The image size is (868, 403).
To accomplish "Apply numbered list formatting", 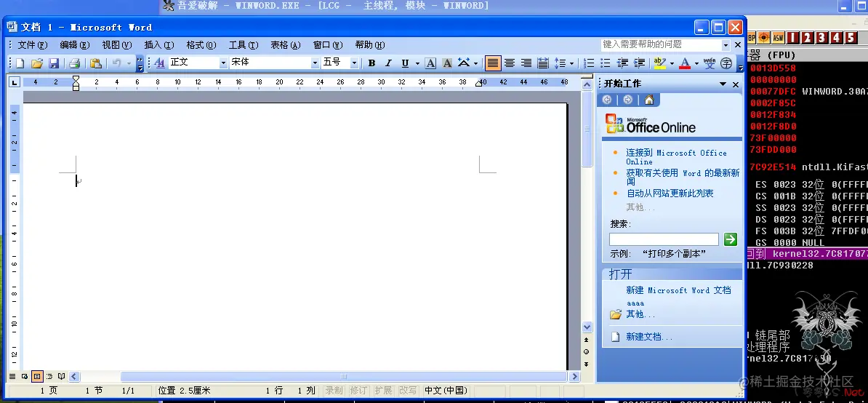I will pos(589,63).
